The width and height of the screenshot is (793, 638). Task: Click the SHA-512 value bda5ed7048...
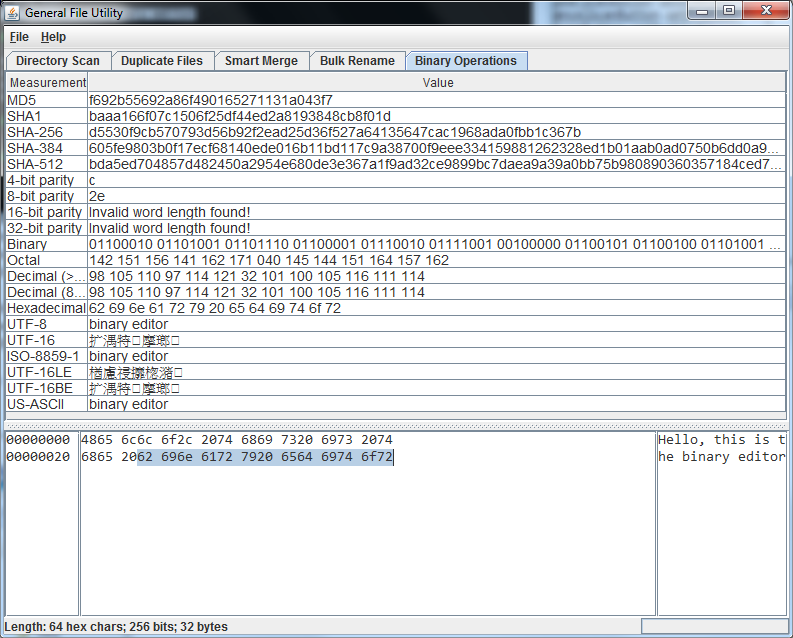(435, 164)
